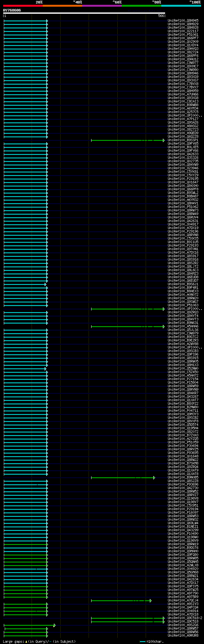The height and width of the screenshot is (644, 204).
Task: Select the UniRef100_P27154 hit label
Action: tap(183, 379)
